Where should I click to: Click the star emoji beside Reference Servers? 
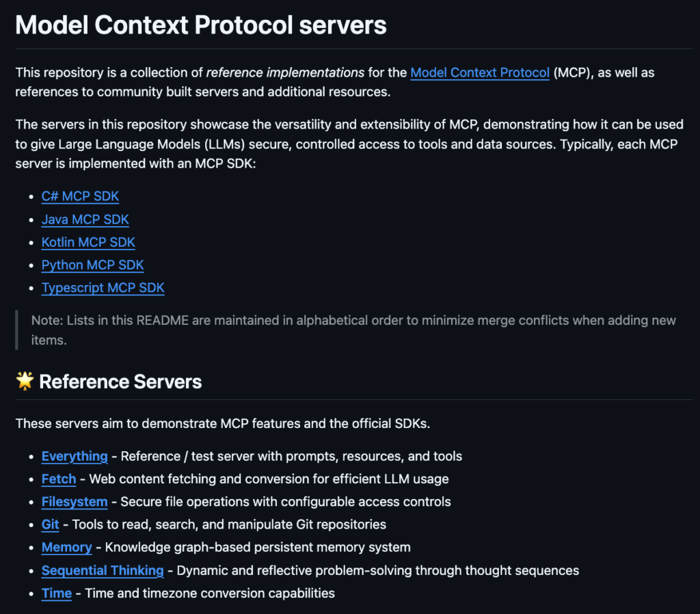25,381
